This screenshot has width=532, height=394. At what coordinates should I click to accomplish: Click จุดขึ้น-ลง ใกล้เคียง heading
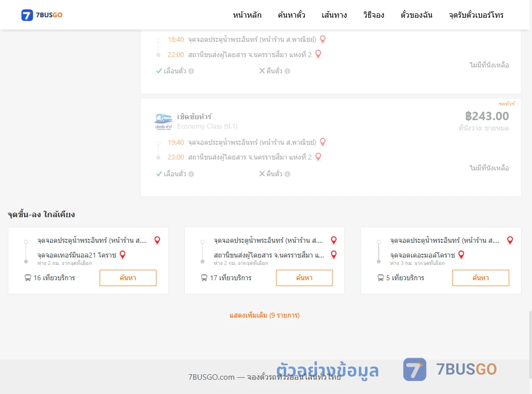[x=41, y=214]
